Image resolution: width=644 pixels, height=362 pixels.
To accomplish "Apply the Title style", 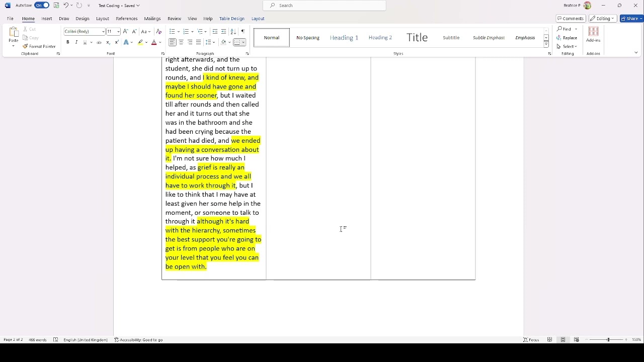I will pos(417,38).
